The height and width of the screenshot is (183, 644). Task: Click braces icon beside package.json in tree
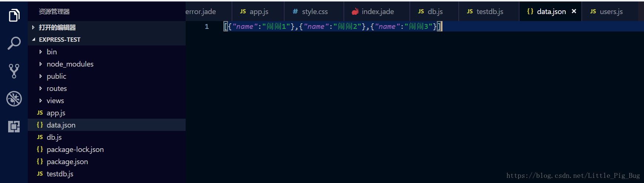pos(40,162)
